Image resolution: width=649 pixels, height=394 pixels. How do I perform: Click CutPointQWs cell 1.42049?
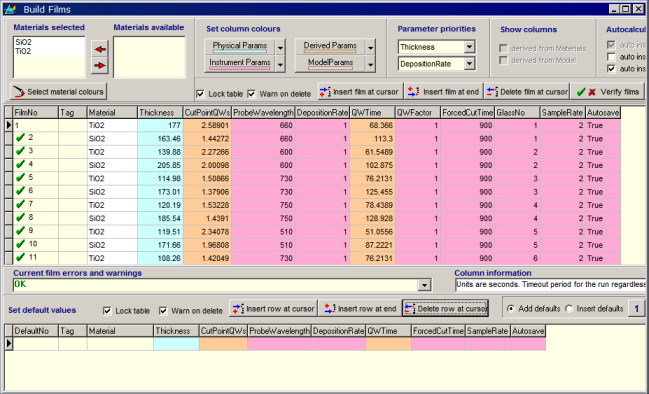(207, 258)
